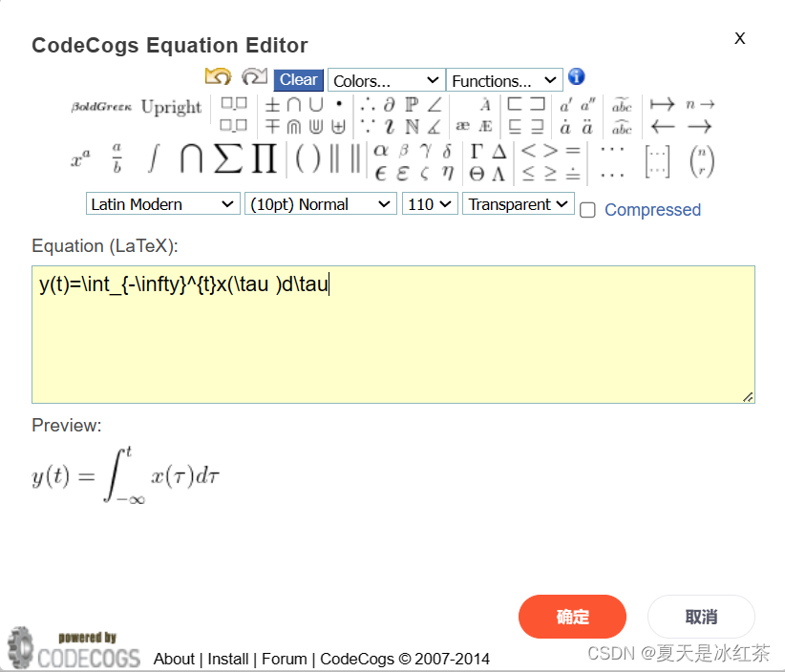Viewport: 785px width, 672px height.
Task: Click the Compressed label link
Action: click(x=652, y=210)
